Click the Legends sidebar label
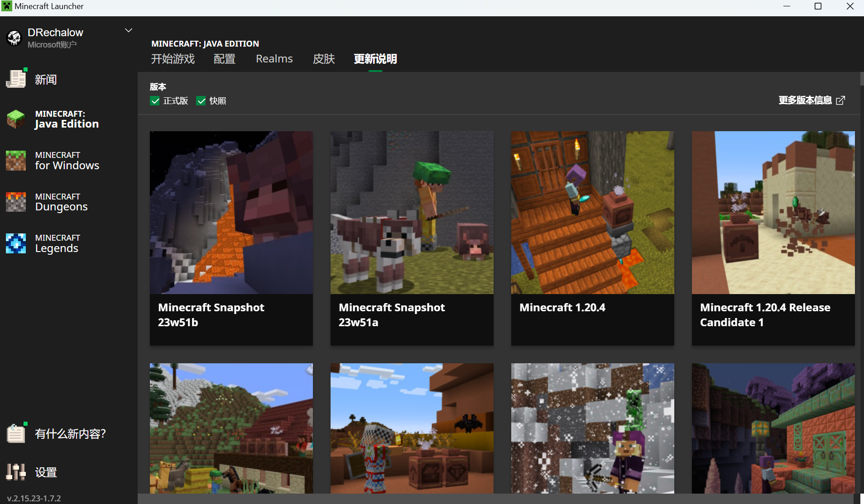Image resolution: width=864 pixels, height=504 pixels. 58,243
